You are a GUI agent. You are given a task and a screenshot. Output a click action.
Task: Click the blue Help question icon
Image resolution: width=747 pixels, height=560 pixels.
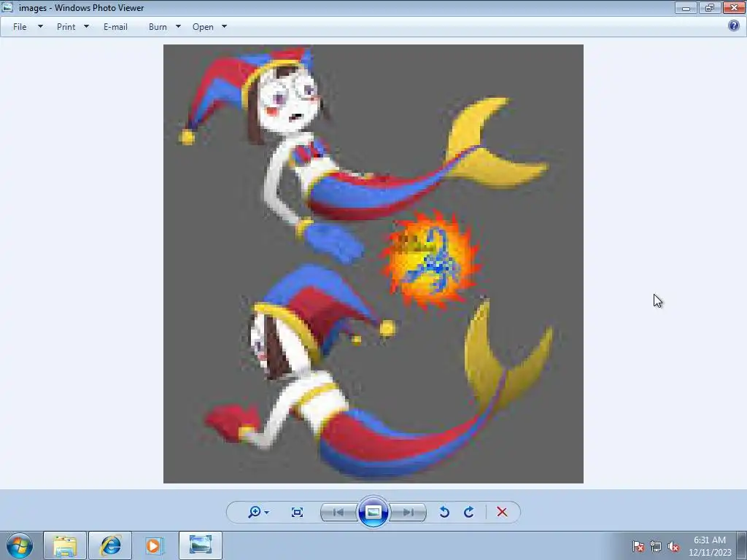tap(734, 26)
